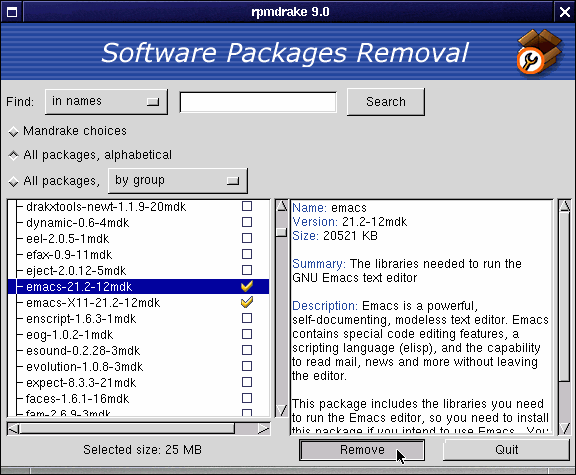Check the esound-0.2.28-3mdk checkbox

click(247, 350)
